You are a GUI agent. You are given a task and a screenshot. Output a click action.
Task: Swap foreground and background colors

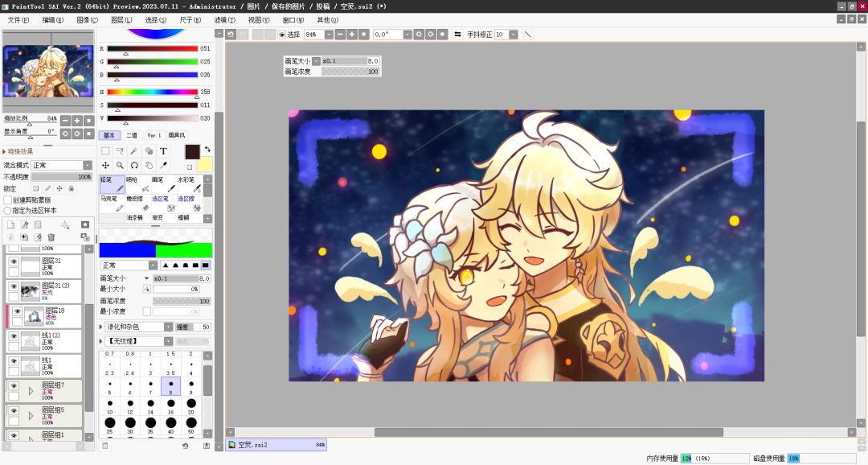click(207, 149)
